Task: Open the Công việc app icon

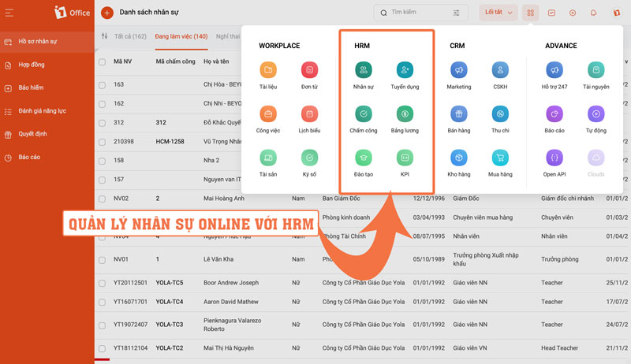Action: (268, 114)
